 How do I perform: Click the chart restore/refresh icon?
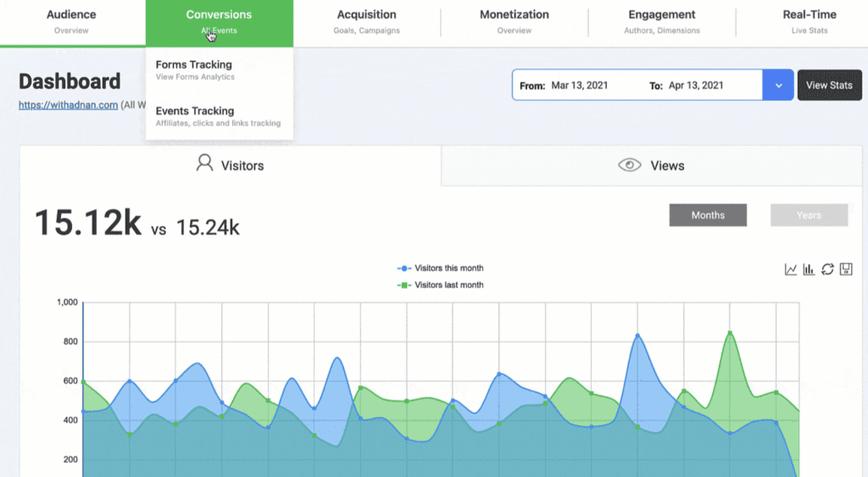point(827,269)
